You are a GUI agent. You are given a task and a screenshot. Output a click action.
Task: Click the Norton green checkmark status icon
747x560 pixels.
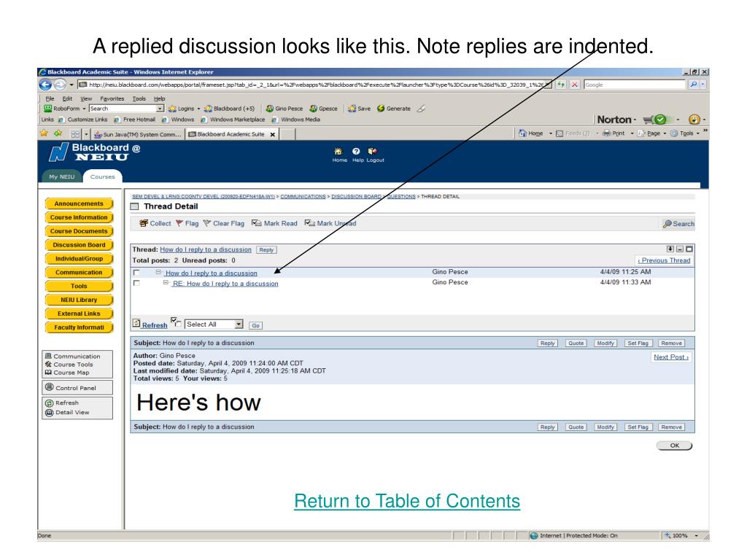click(660, 120)
